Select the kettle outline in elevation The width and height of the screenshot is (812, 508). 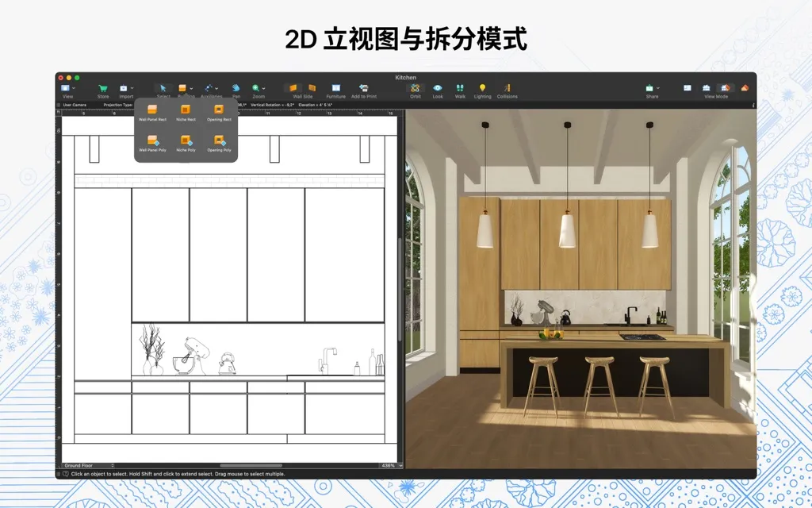[x=226, y=364]
